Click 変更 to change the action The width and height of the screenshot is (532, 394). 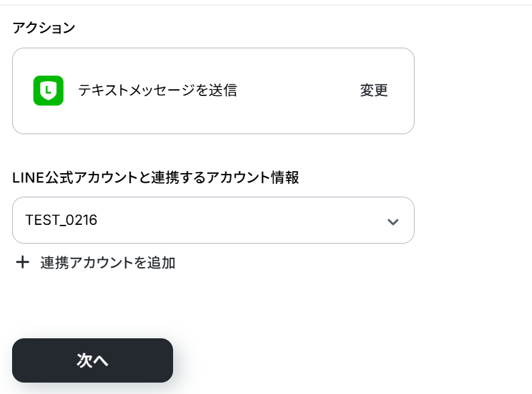[374, 90]
